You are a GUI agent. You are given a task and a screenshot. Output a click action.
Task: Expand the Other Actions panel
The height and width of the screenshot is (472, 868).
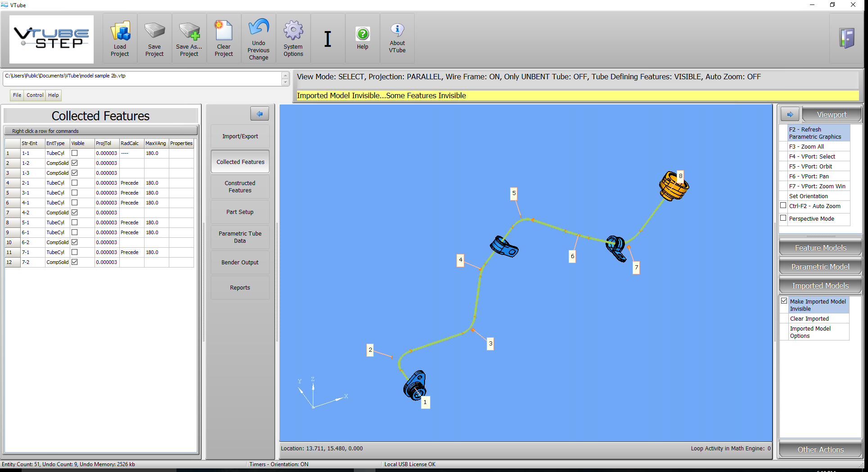point(820,449)
